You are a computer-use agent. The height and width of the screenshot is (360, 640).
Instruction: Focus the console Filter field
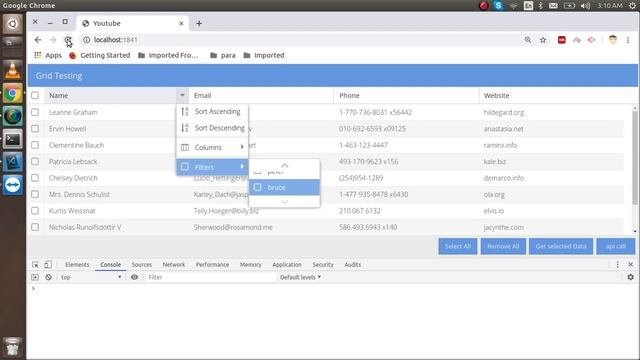[210, 277]
